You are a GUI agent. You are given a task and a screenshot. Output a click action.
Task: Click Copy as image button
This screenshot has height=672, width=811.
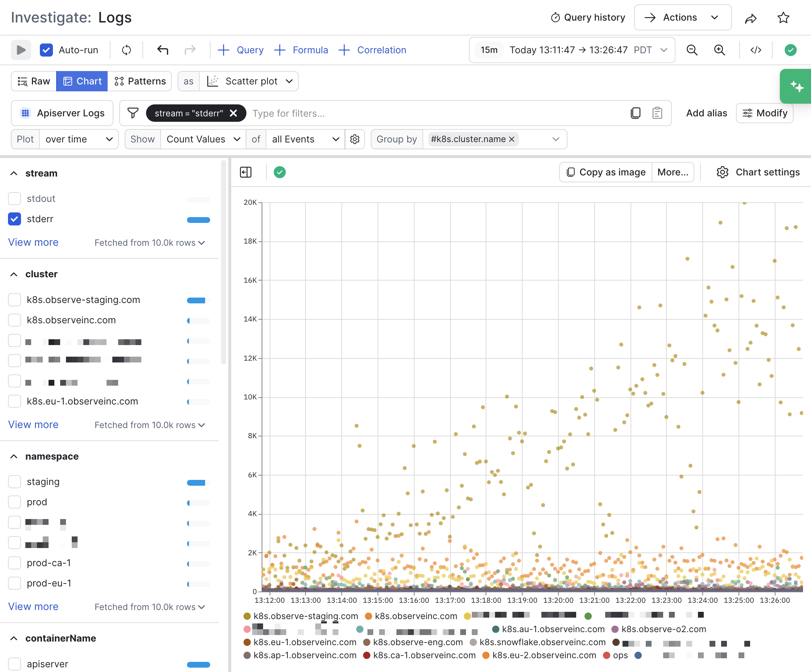[606, 172]
